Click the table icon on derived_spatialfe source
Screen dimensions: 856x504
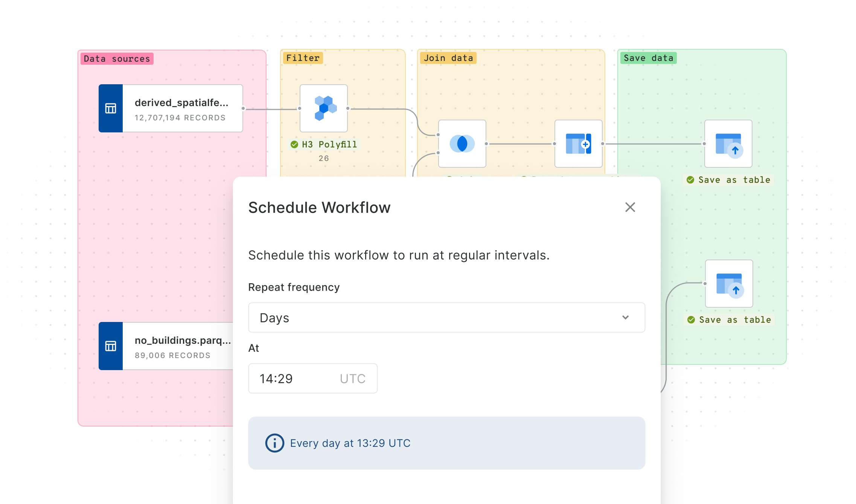[x=110, y=108]
